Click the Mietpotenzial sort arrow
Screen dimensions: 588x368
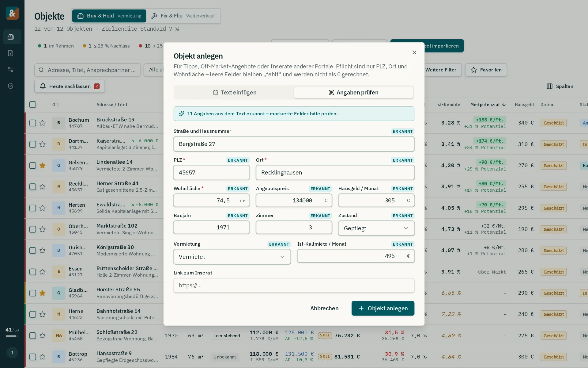[504, 105]
